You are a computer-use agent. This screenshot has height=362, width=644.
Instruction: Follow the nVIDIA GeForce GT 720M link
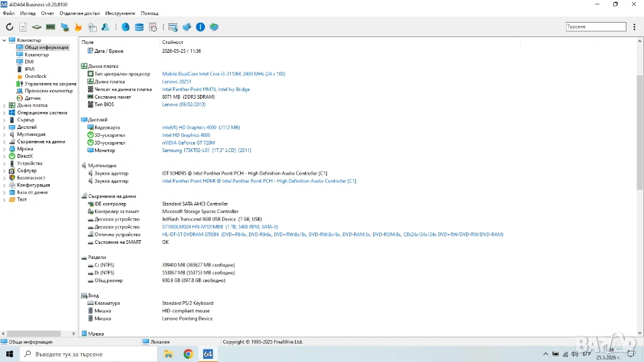coord(188,143)
